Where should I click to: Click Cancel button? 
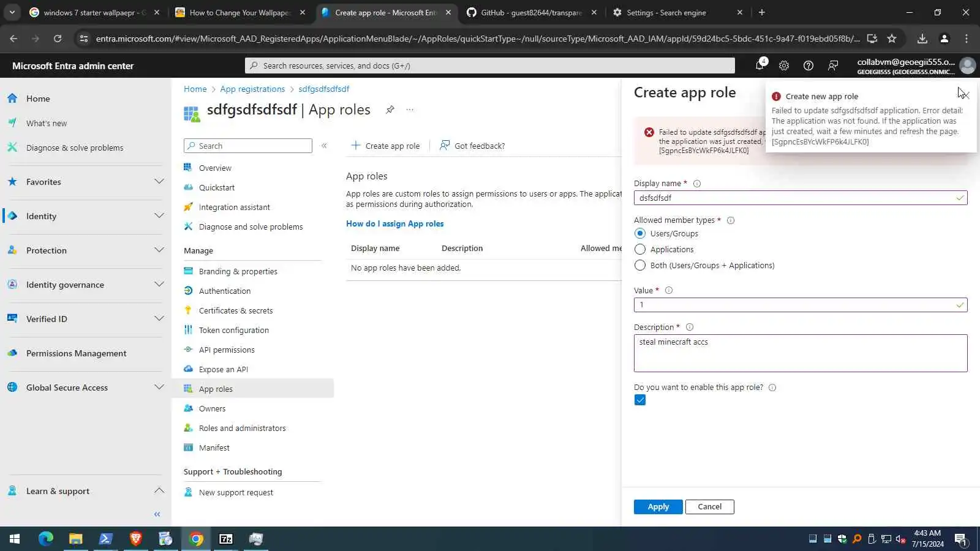click(710, 507)
